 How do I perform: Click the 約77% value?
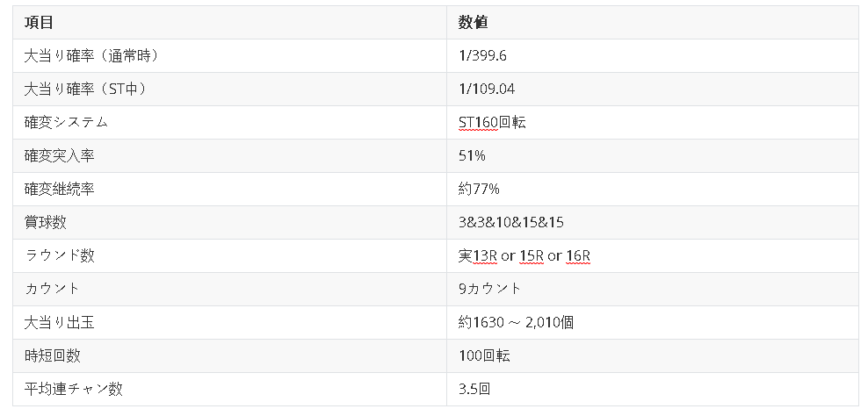pos(479,190)
